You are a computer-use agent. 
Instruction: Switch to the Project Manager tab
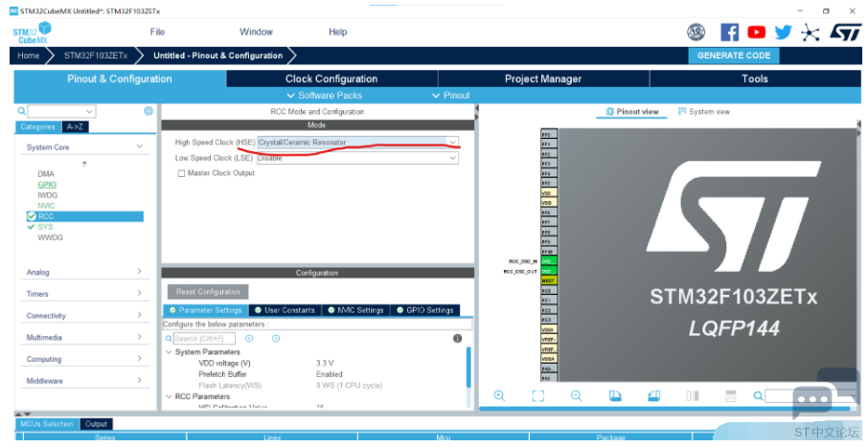click(x=543, y=78)
